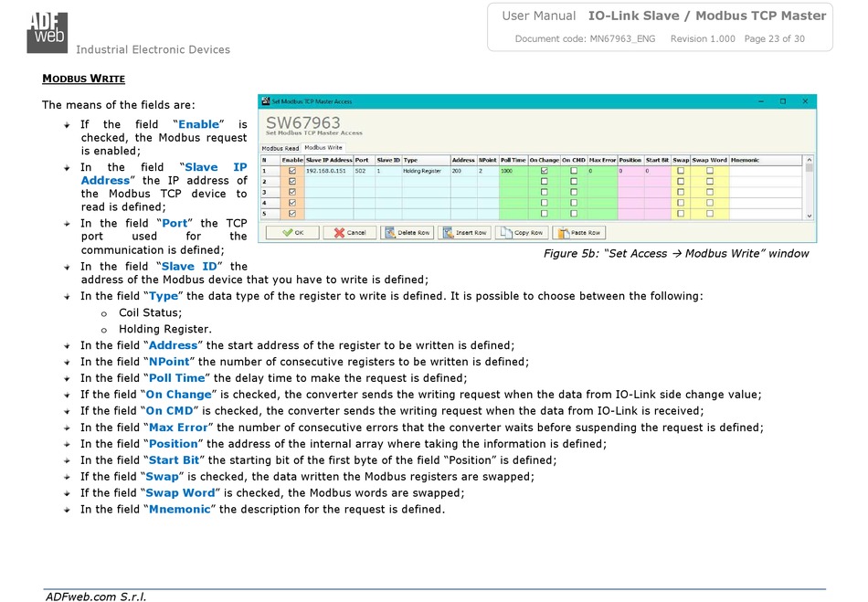Uncheck Enable checkbox in row 1
868x602 pixels.
coord(292,171)
